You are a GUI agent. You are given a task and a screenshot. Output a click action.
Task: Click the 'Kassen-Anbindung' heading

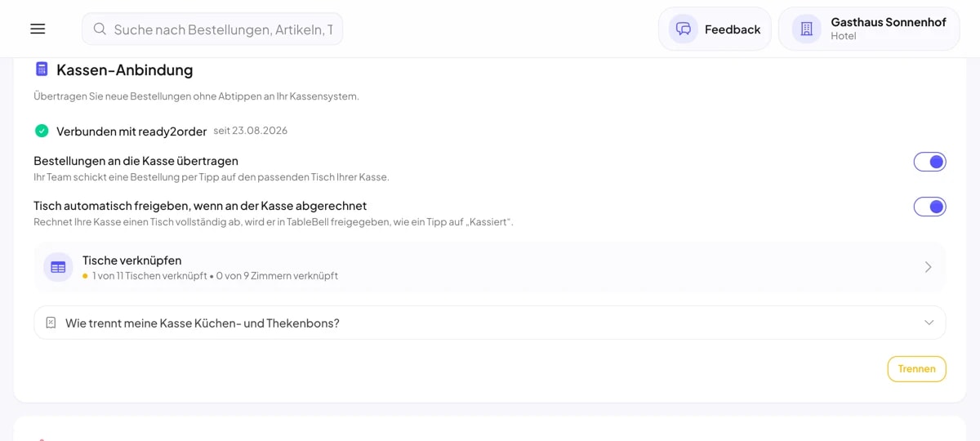(x=125, y=70)
